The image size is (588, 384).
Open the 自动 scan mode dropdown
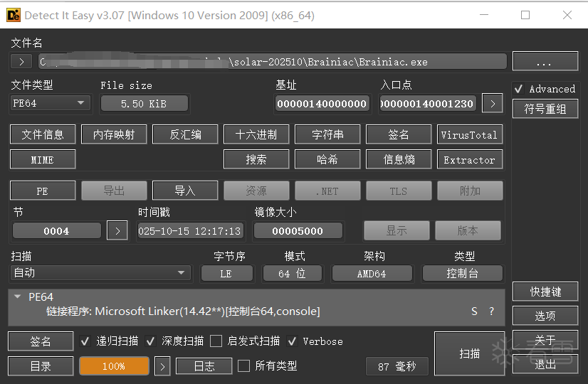click(x=100, y=273)
